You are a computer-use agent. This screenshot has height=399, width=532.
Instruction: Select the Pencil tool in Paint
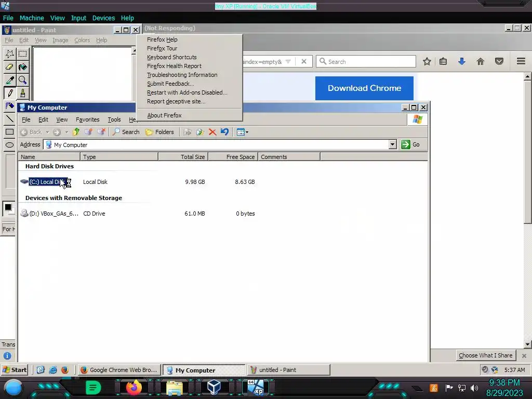[9, 93]
